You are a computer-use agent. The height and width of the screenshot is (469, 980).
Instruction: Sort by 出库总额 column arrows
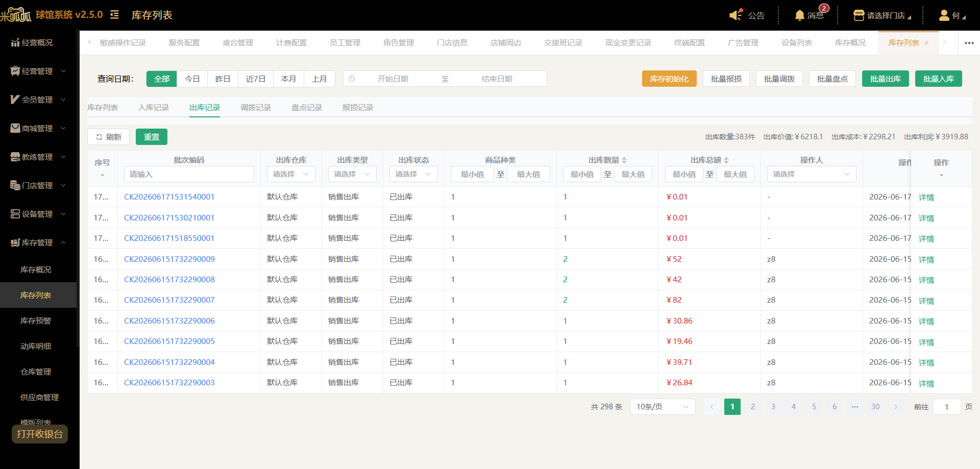click(x=726, y=160)
